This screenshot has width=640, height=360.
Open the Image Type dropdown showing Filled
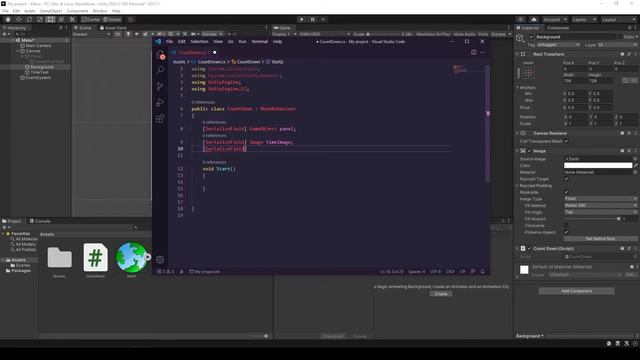coord(601,199)
